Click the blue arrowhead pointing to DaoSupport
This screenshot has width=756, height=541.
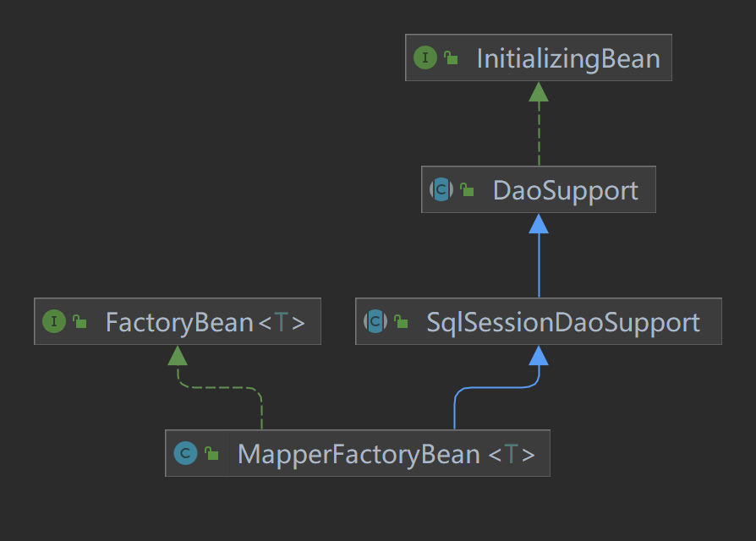pyautogui.click(x=539, y=224)
